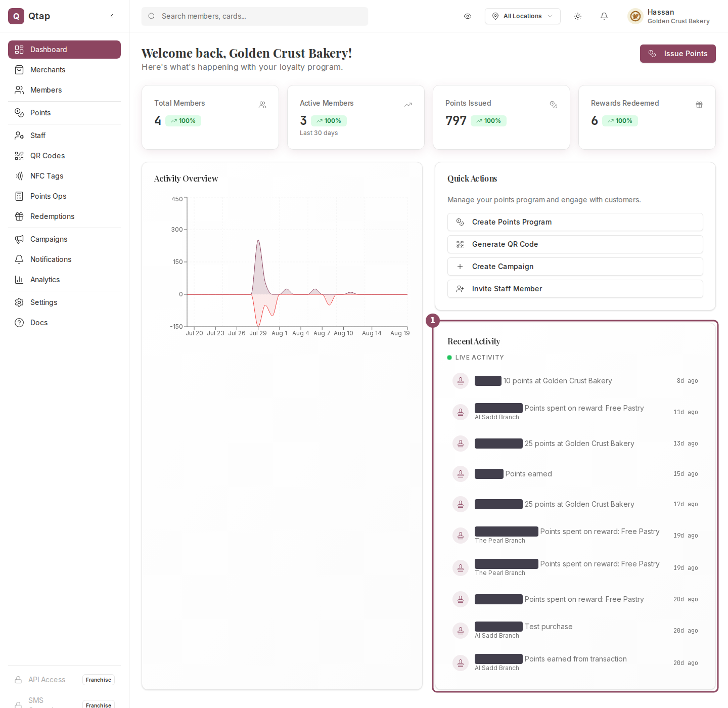Open the Dashboard menu item
The height and width of the screenshot is (708, 728).
[64, 50]
